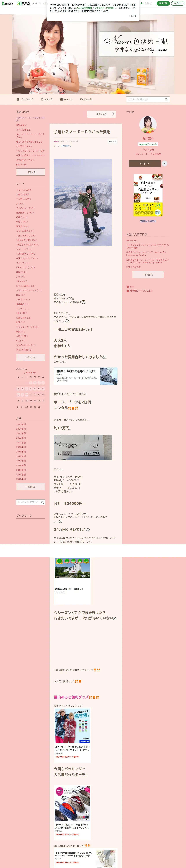The width and height of the screenshot is (186, 868).
Task: Open 宝島社より発売中 link
Action: click(x=148, y=221)
